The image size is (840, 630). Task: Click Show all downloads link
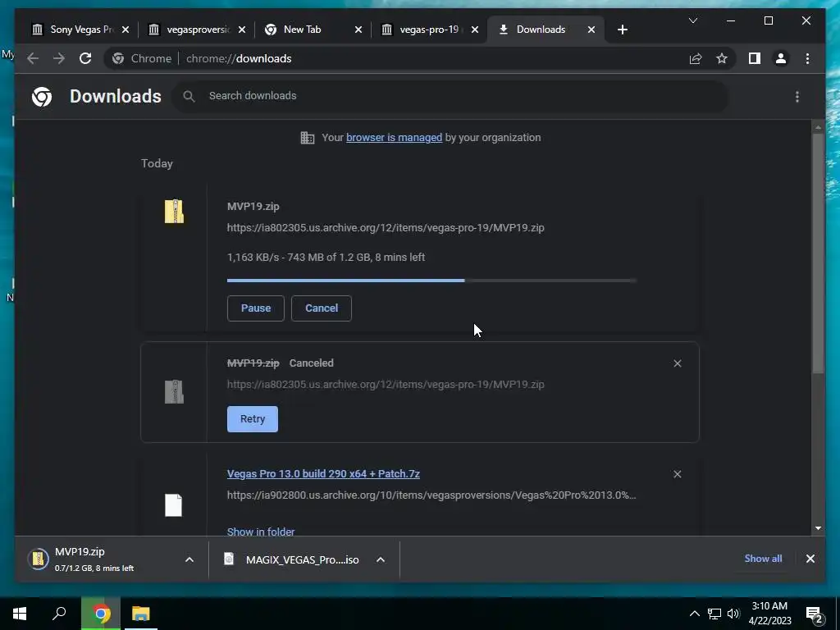[763, 559]
